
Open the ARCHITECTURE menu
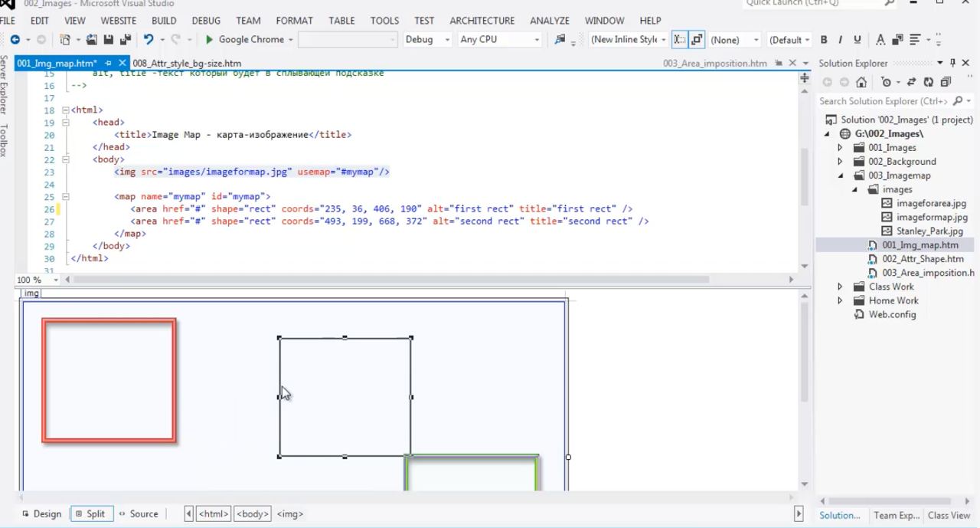482,21
